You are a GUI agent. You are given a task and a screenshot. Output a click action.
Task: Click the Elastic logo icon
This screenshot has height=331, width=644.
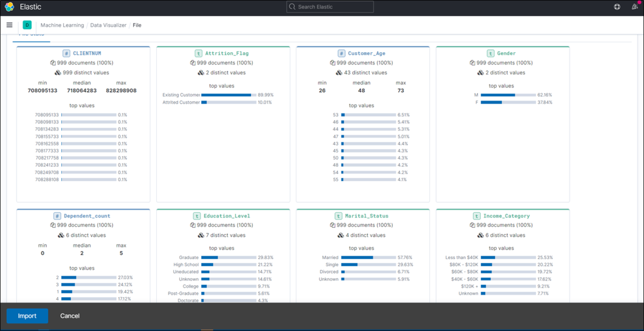coord(9,7)
